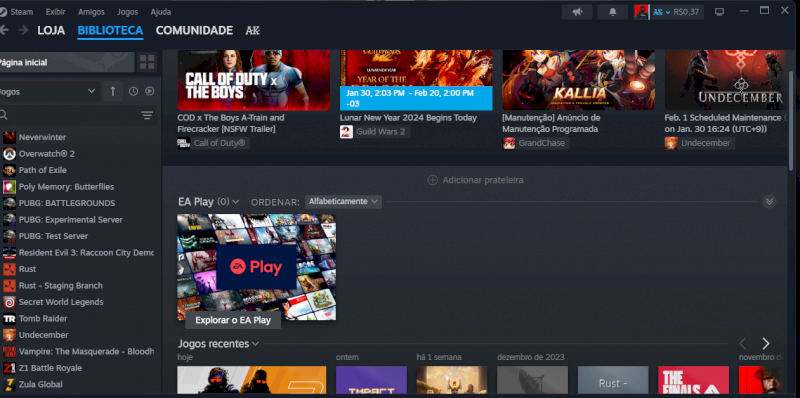Show next recent games with right arrow

(x=765, y=343)
